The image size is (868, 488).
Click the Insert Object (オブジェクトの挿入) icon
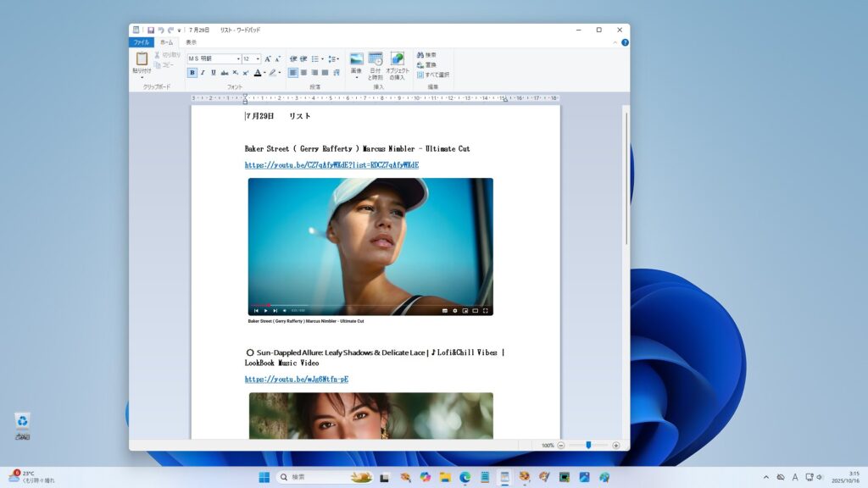[x=397, y=59]
